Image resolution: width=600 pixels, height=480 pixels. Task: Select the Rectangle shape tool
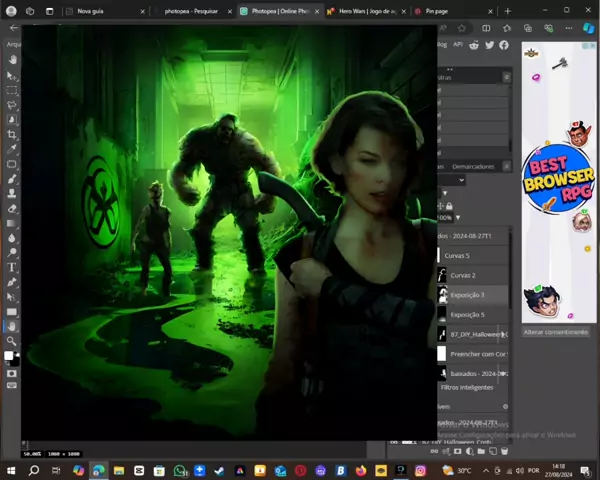pos(12,312)
